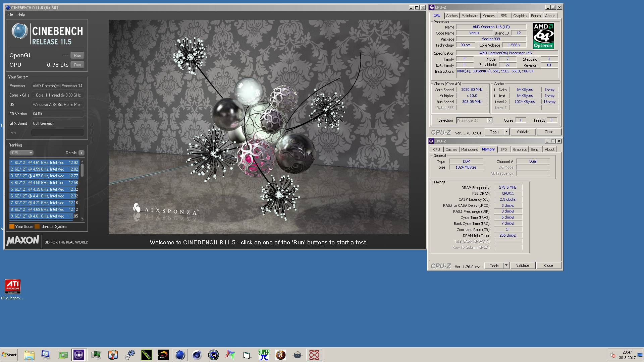Click the lower CPU-Z window title icon

[431, 141]
